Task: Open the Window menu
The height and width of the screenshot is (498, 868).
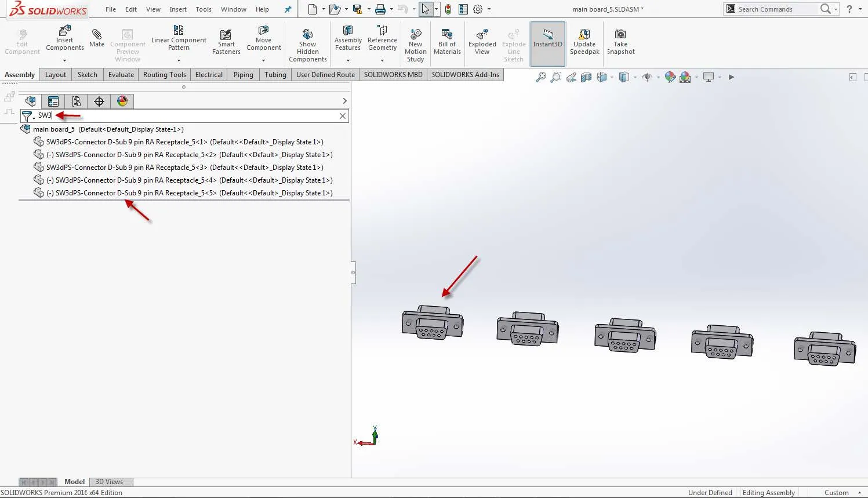Action: 234,9
